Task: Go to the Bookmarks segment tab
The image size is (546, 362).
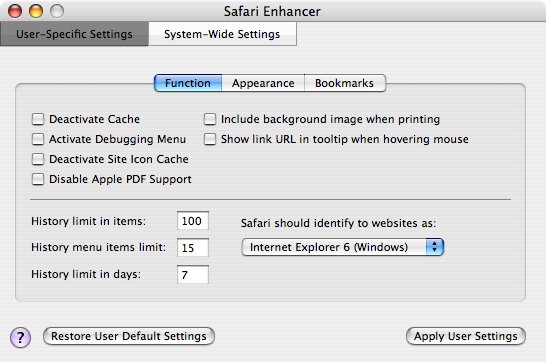Action: tap(345, 83)
